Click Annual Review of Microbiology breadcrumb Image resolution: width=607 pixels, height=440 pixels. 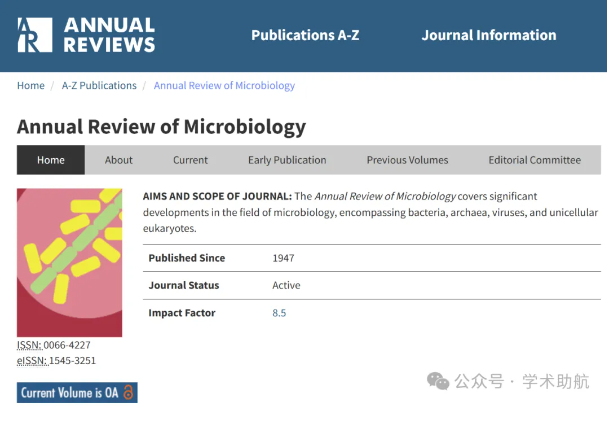click(x=224, y=86)
